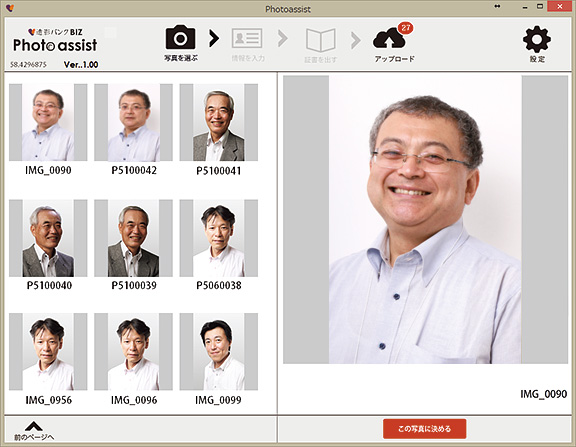Pick the IMG_0096 photo
The image size is (576, 447).
[133, 352]
